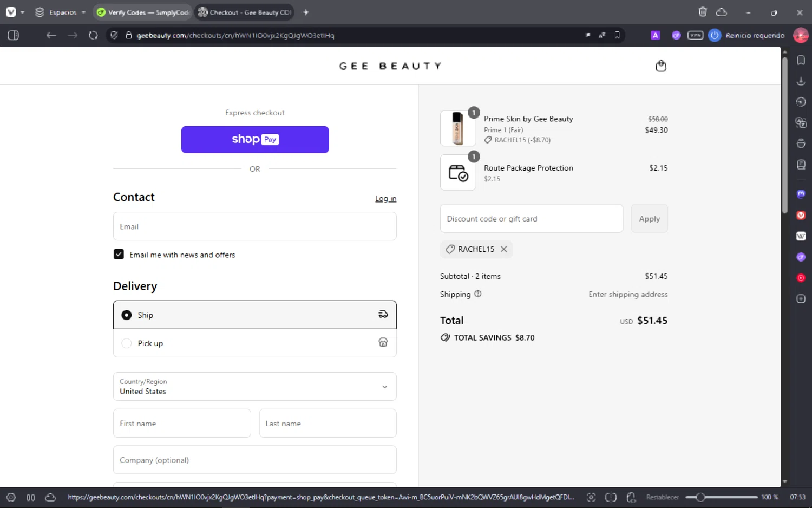Click Restablecer to reset zoom

point(663,497)
